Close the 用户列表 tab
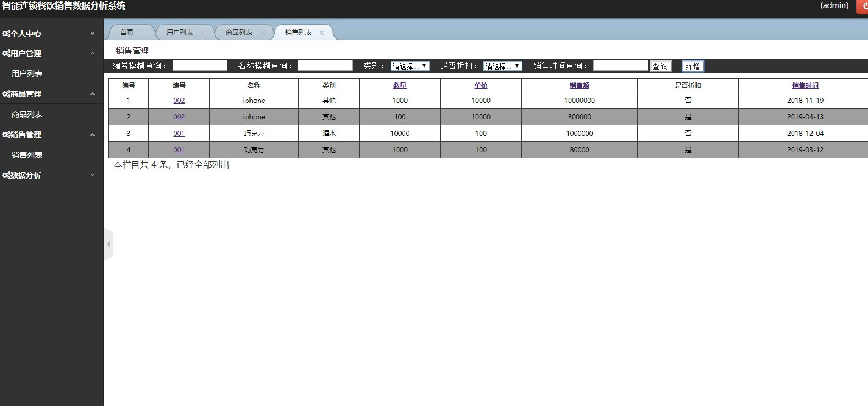Screen dimensions: 868x406 pyautogui.click(x=203, y=32)
